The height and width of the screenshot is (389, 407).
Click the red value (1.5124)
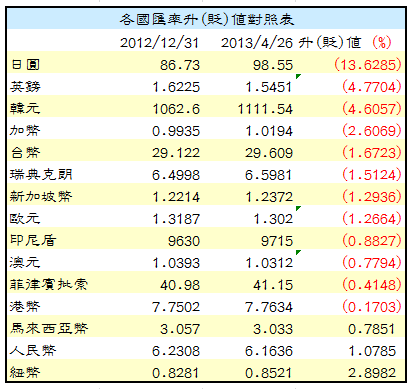[372, 175]
